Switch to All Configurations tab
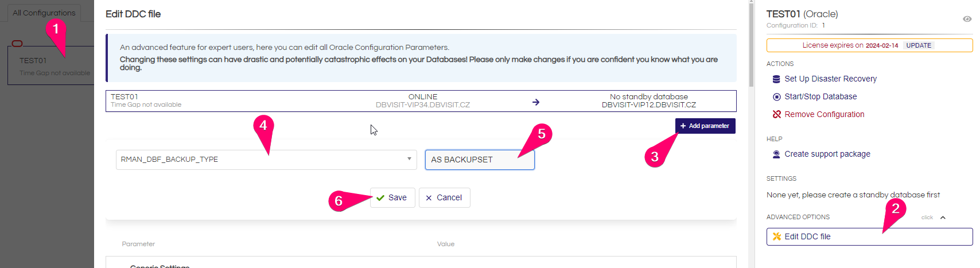 click(x=44, y=13)
